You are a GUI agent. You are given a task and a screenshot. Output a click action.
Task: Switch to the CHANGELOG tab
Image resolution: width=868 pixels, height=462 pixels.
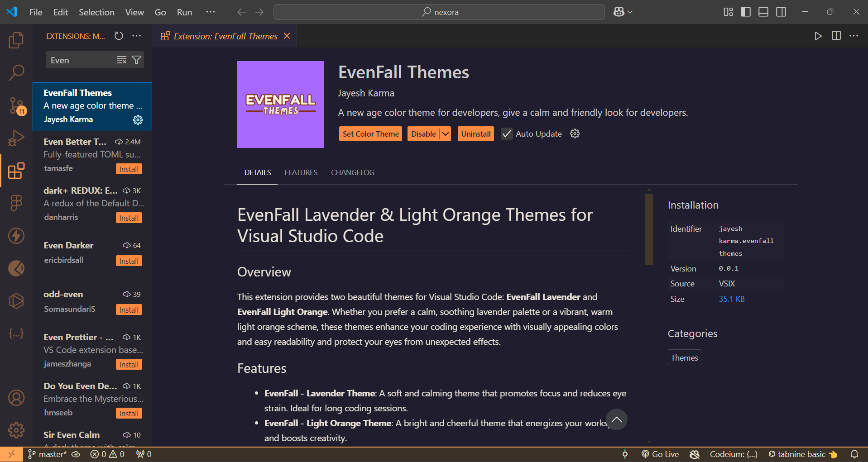[x=353, y=172]
